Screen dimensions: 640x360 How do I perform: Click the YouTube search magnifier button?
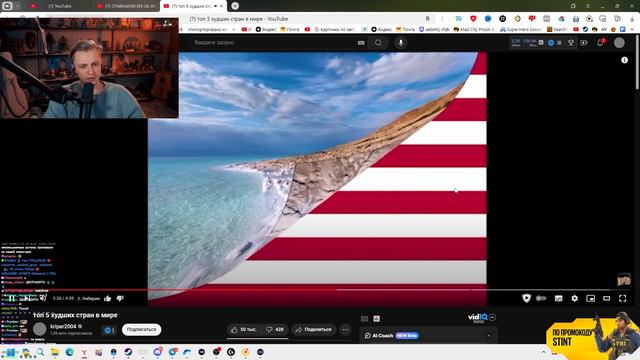click(x=378, y=42)
